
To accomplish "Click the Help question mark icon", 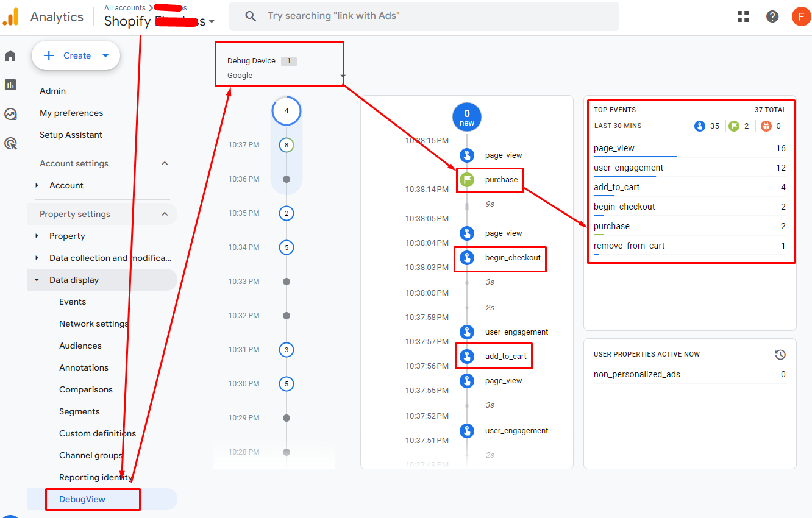I will point(772,16).
